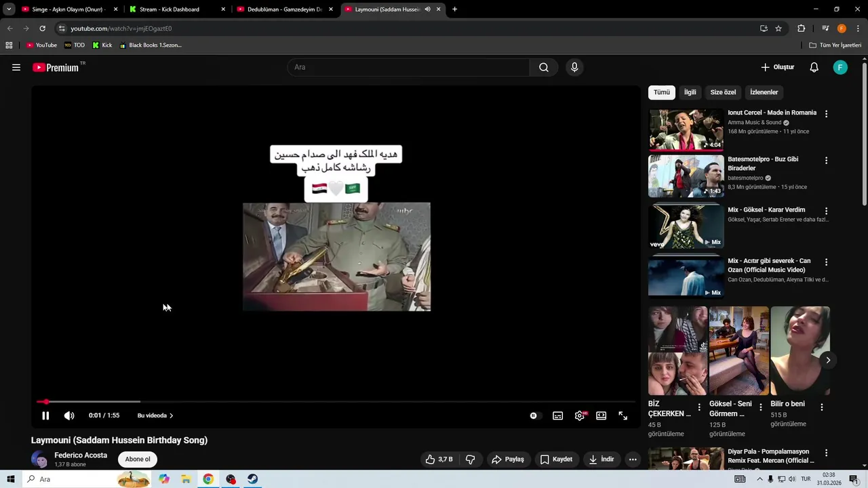Click the YouTube search input field
The height and width of the screenshot is (488, 868).
coord(408,67)
